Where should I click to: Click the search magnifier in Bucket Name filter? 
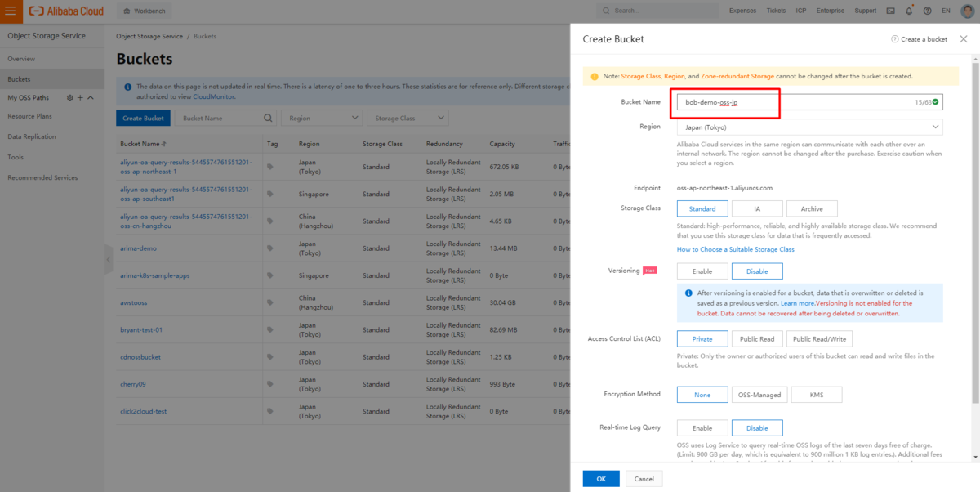click(x=269, y=118)
